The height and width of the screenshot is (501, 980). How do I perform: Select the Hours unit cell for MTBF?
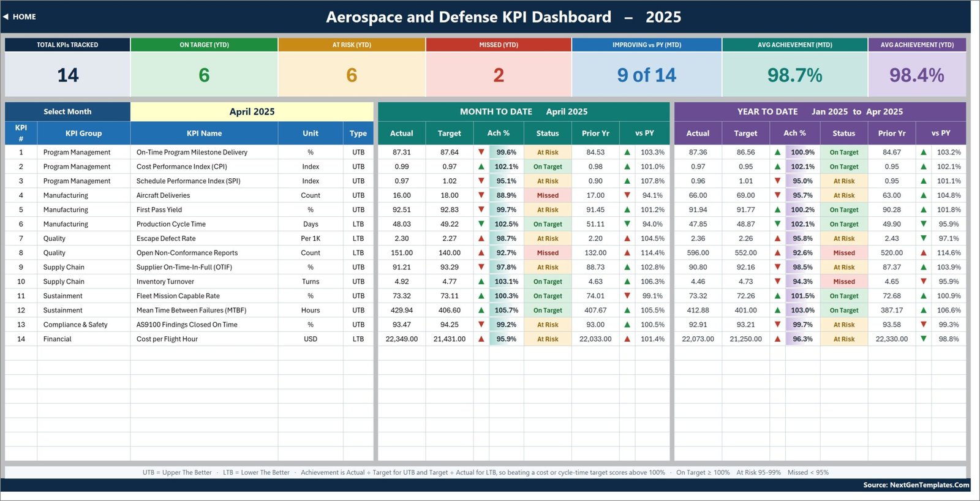(311, 310)
